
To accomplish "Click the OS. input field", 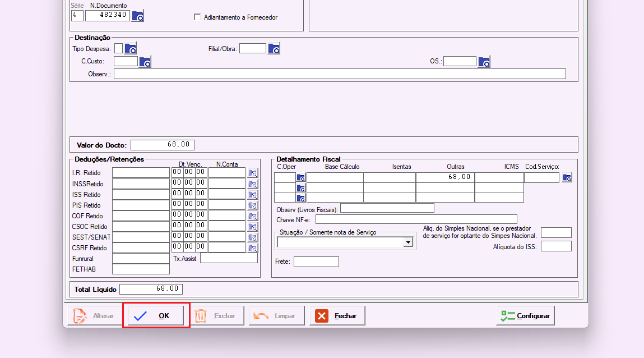I will point(460,61).
